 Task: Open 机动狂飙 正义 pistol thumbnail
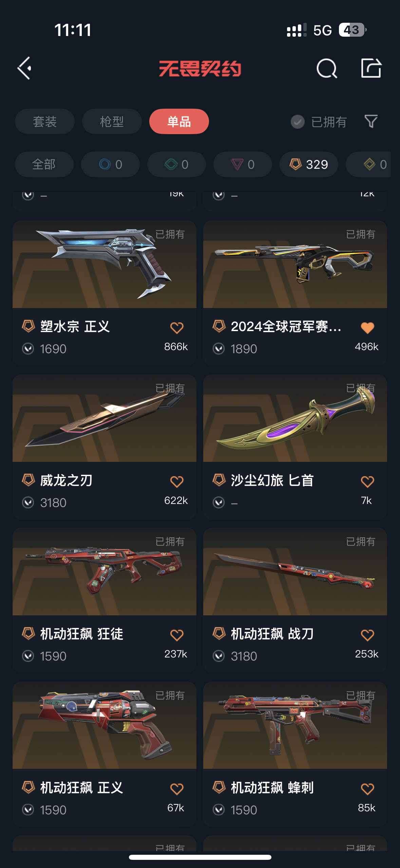[x=104, y=725]
